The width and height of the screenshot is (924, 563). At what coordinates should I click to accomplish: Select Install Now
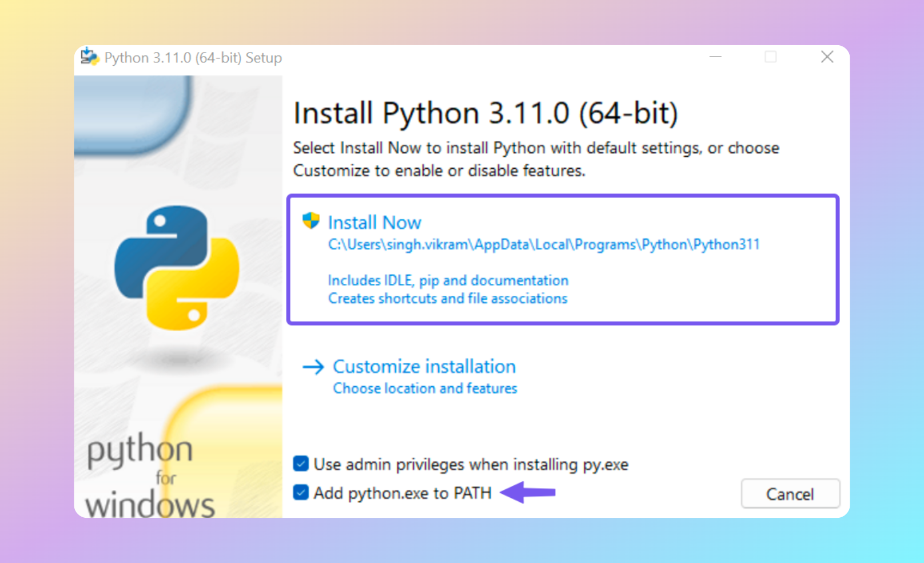pos(374,222)
